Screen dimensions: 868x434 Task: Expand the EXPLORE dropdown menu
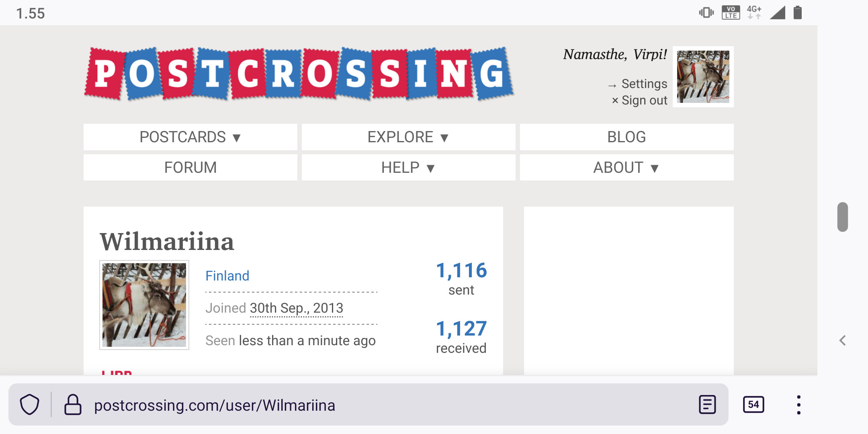(408, 137)
